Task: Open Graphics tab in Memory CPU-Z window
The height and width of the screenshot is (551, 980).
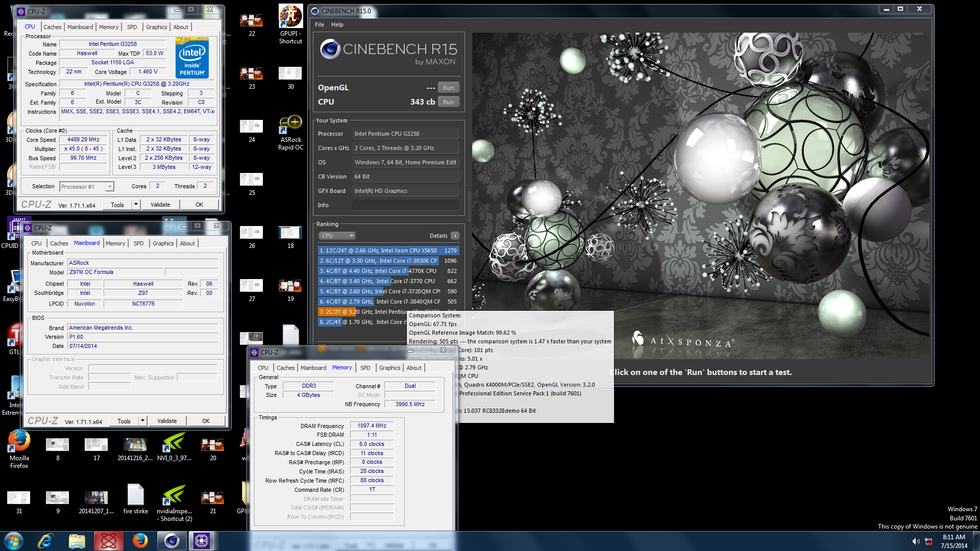Action: click(389, 368)
